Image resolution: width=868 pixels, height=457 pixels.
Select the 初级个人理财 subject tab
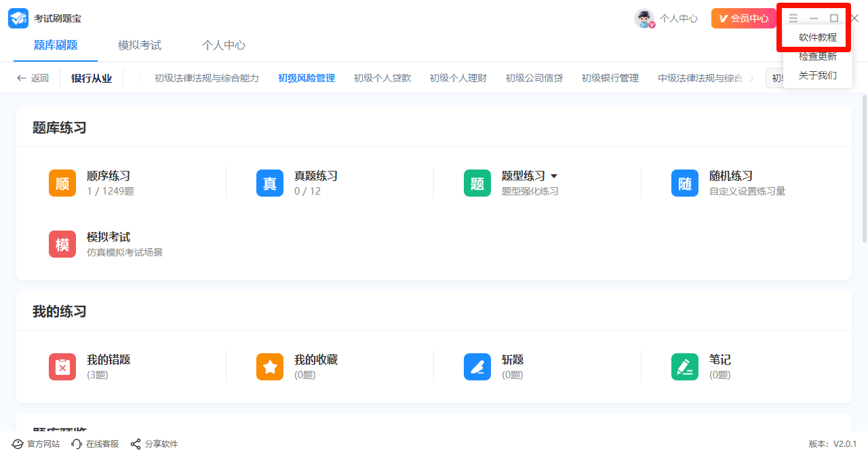[x=458, y=78]
